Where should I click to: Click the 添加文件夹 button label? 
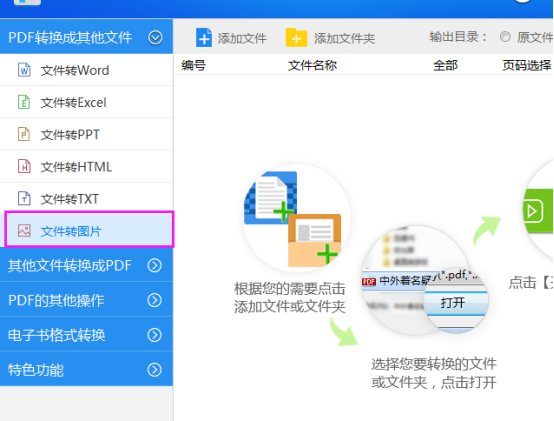point(344,38)
